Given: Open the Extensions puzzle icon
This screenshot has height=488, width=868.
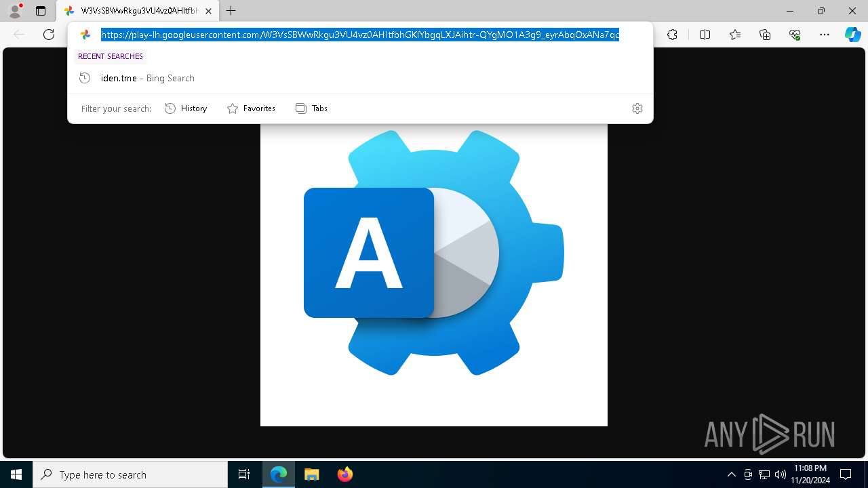Looking at the screenshot, I should pyautogui.click(x=672, y=35).
